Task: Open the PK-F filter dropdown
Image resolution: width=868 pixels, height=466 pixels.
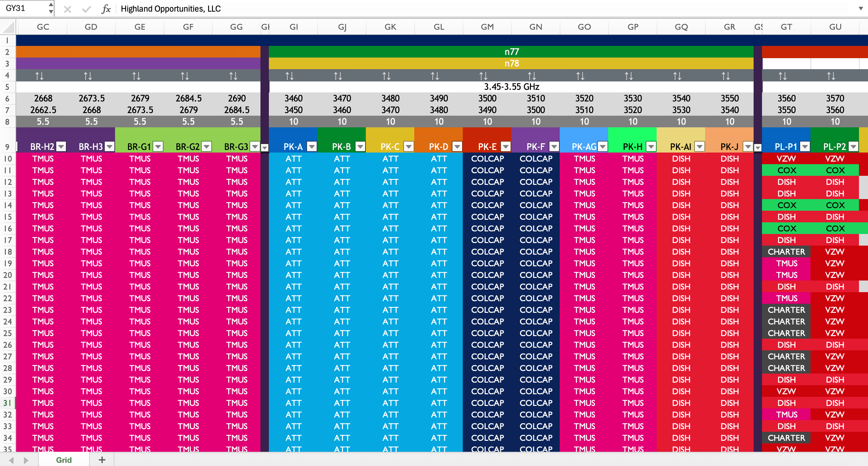Action: coord(554,147)
